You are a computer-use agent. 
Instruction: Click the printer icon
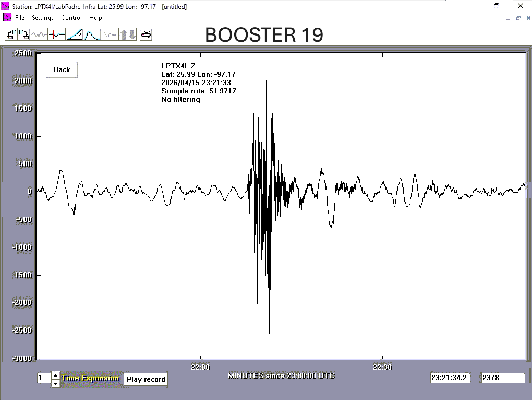(x=146, y=34)
